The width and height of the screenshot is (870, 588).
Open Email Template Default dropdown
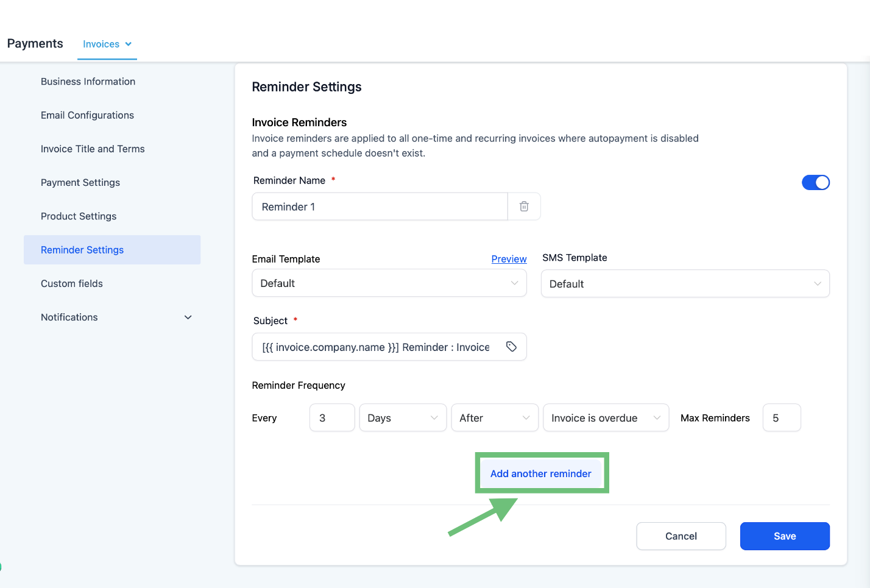pos(389,283)
